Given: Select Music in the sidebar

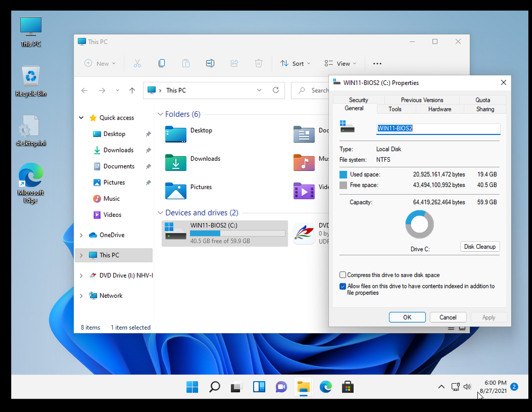Looking at the screenshot, I should click(111, 199).
